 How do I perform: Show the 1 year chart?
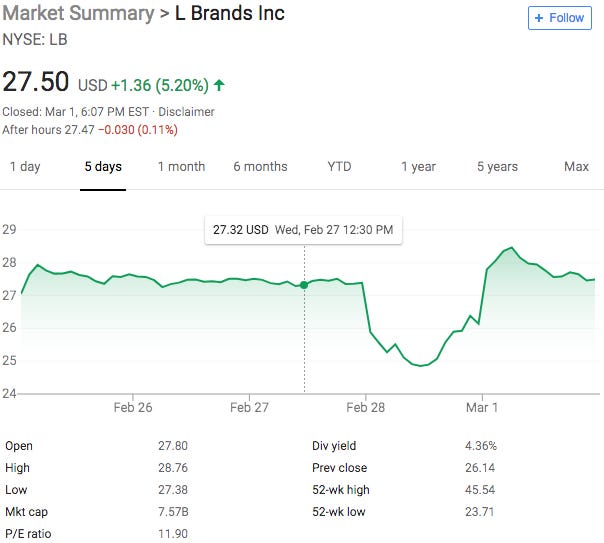click(x=418, y=167)
